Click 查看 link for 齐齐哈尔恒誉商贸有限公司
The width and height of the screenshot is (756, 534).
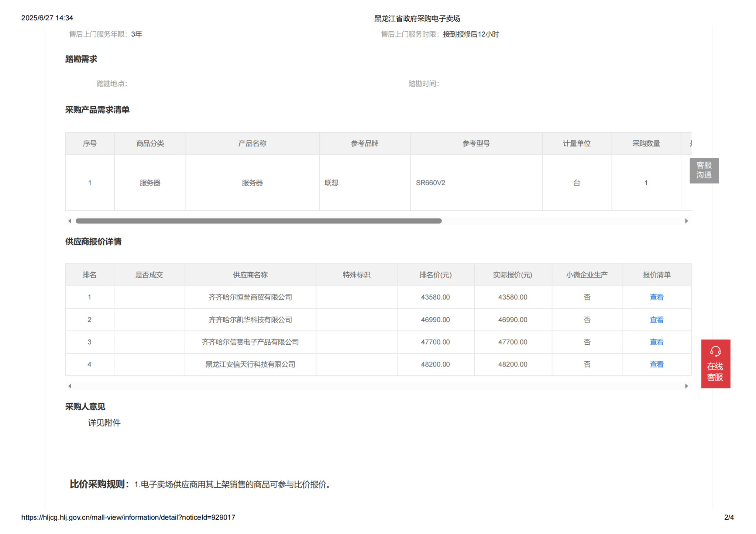[656, 297]
